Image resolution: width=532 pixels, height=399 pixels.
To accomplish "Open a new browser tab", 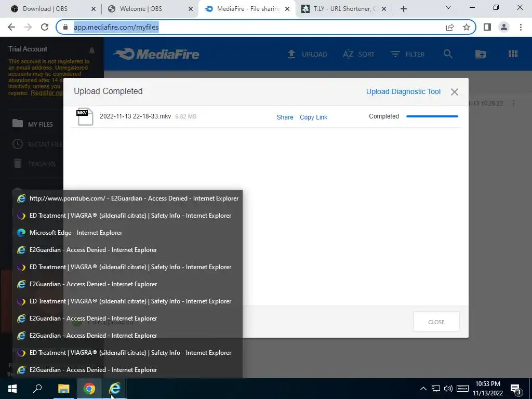I will (403, 9).
